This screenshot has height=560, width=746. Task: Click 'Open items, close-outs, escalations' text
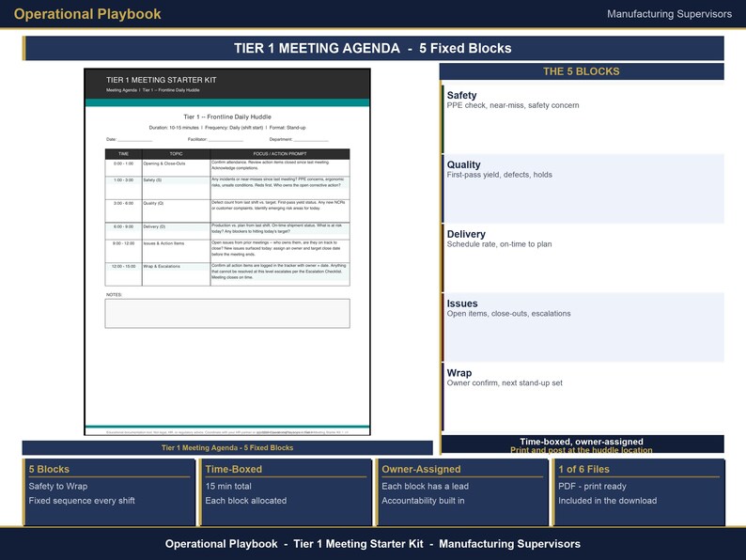(508, 314)
